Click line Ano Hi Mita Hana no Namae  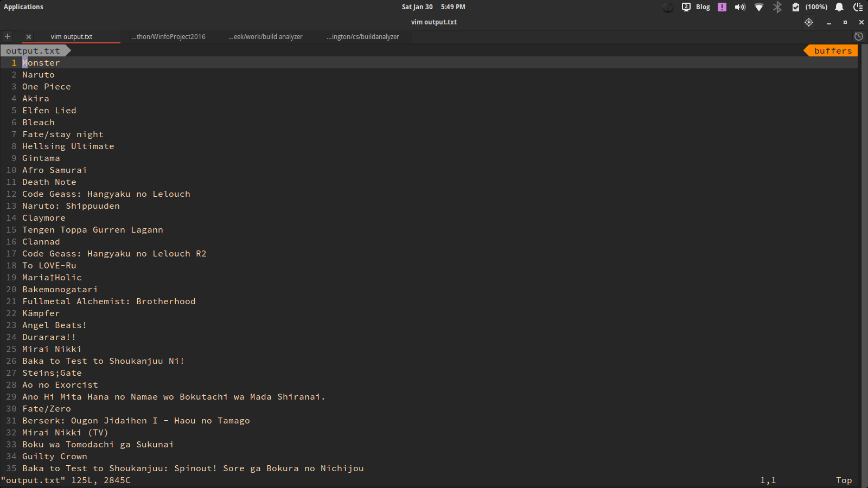click(x=174, y=397)
